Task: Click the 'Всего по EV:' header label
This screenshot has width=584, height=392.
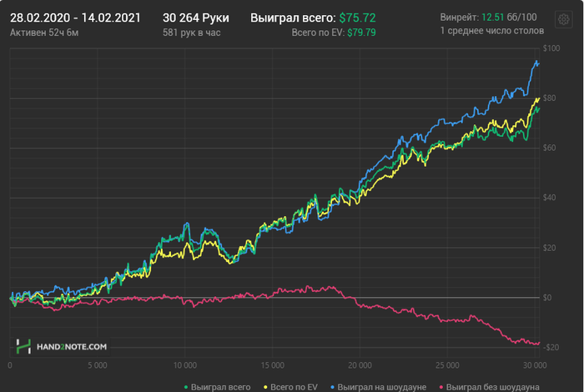Action: (x=318, y=33)
